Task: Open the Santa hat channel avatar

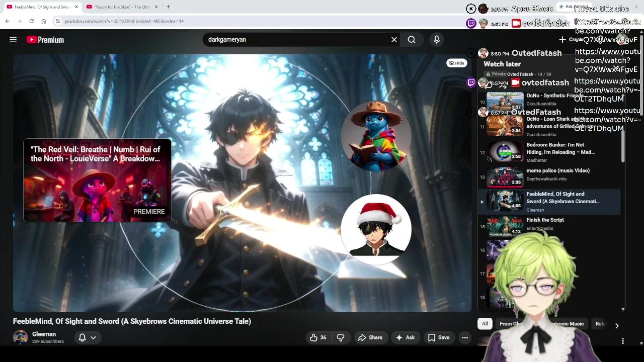Action: (x=376, y=229)
